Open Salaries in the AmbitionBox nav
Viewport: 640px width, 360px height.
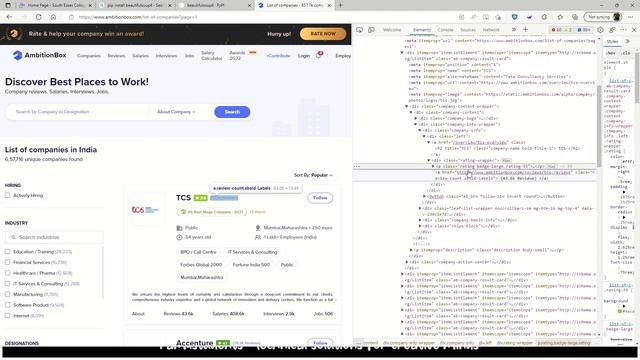point(140,56)
